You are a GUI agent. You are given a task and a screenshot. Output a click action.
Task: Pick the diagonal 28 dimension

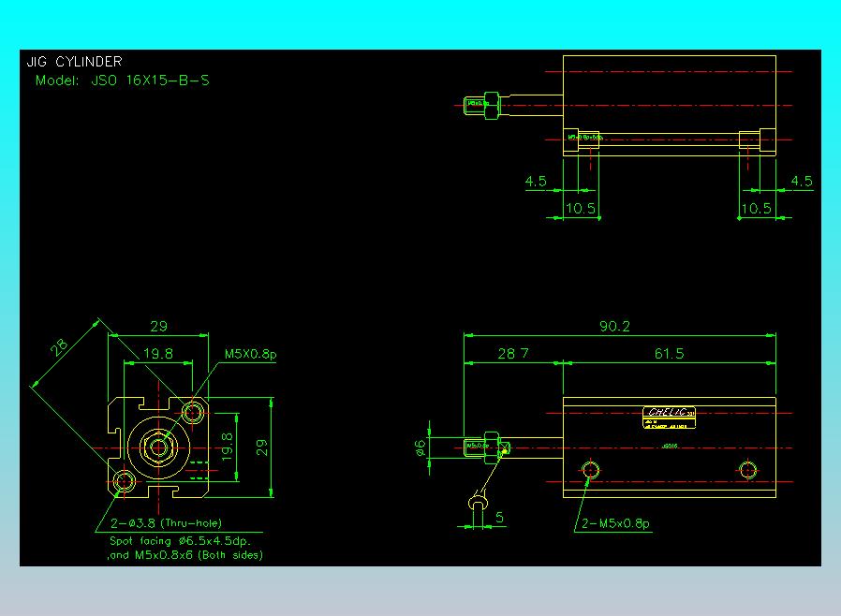pyautogui.click(x=59, y=348)
